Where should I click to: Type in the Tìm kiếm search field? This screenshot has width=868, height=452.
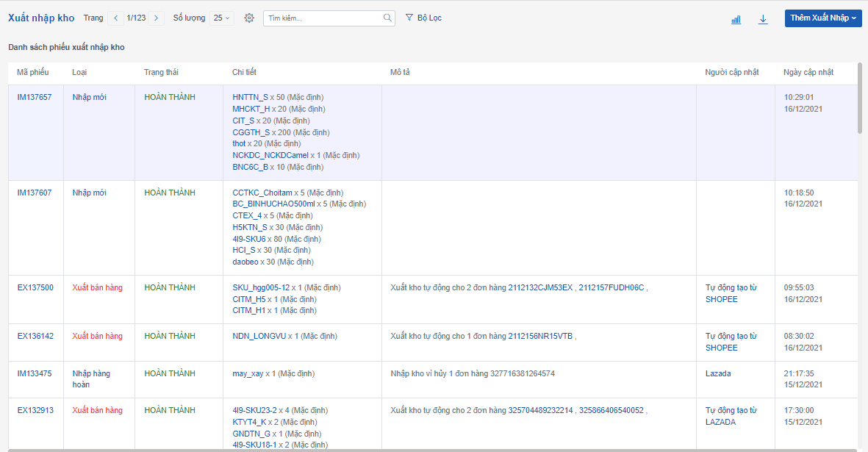(x=323, y=18)
